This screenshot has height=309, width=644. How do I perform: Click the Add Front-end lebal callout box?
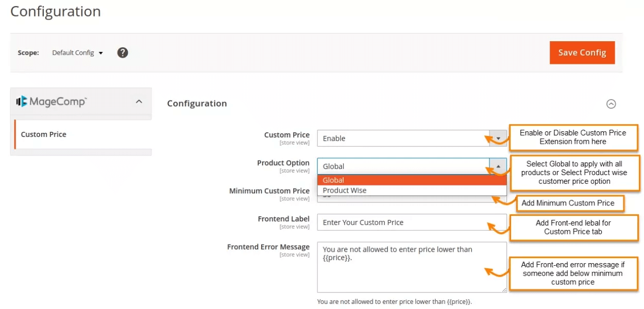click(573, 227)
